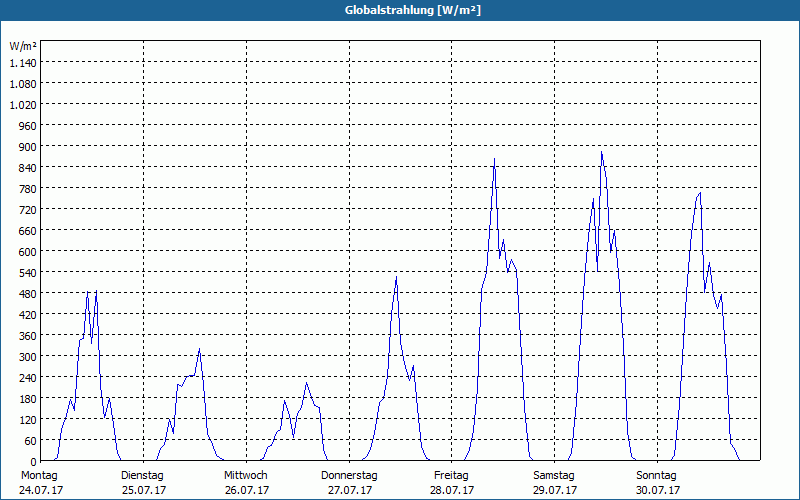Click the 360 y-axis value
Image resolution: width=800 pixels, height=500 pixels.
29,336
